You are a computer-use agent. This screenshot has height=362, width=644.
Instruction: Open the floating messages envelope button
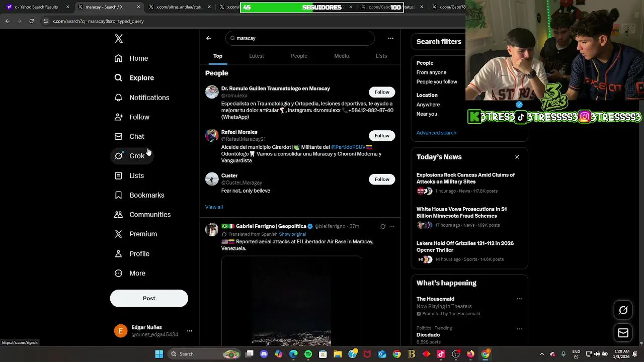(x=623, y=333)
